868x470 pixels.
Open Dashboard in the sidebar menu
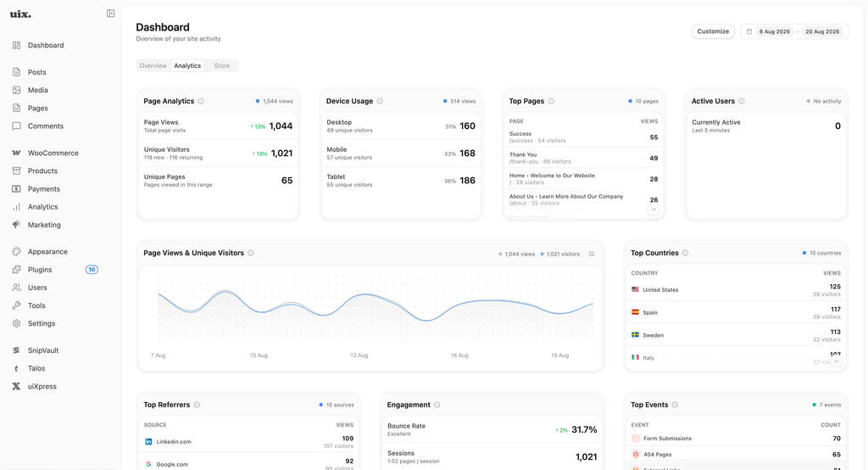[46, 45]
